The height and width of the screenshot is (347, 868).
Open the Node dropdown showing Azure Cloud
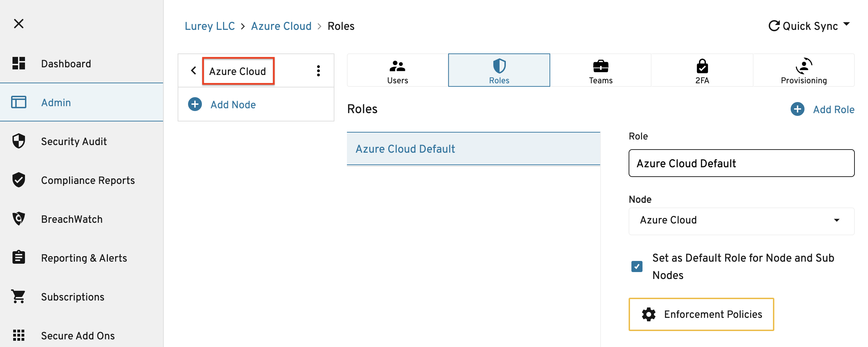coord(741,221)
